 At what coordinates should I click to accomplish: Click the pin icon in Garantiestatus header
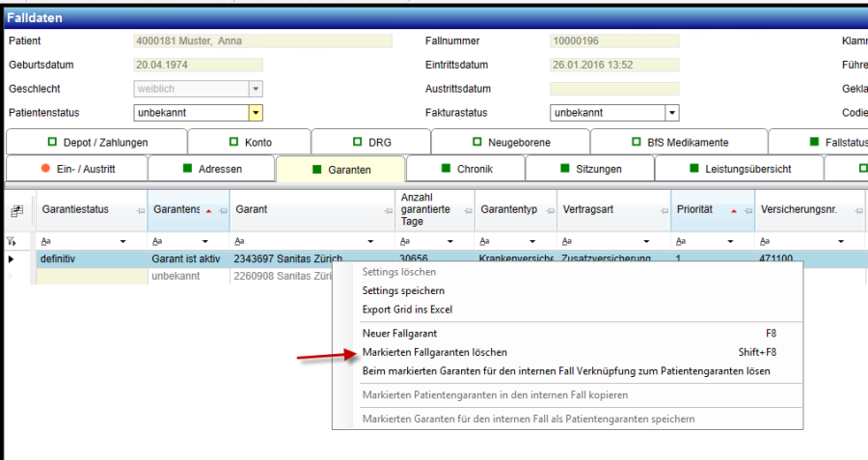tap(141, 211)
